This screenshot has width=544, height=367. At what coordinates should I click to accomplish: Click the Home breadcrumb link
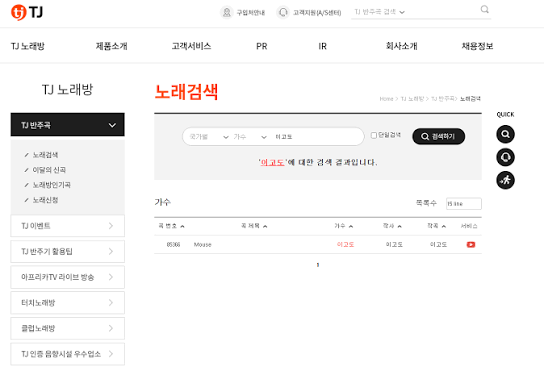(x=386, y=99)
